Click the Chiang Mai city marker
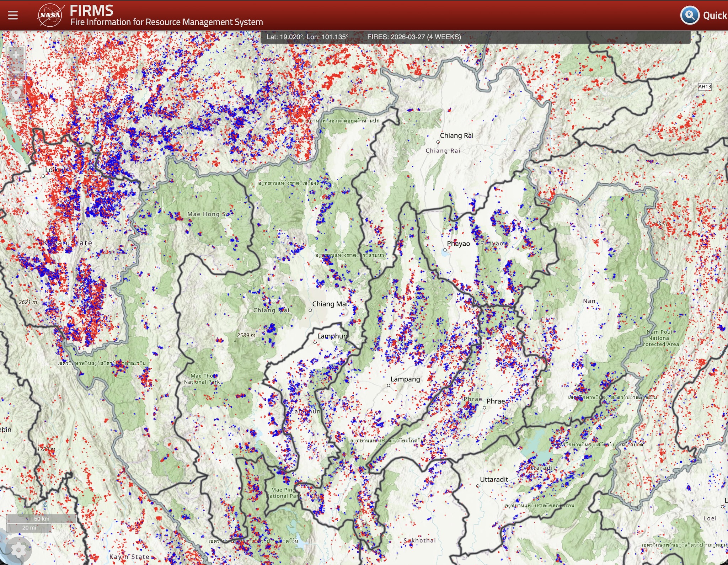The width and height of the screenshot is (728, 565). (x=310, y=310)
